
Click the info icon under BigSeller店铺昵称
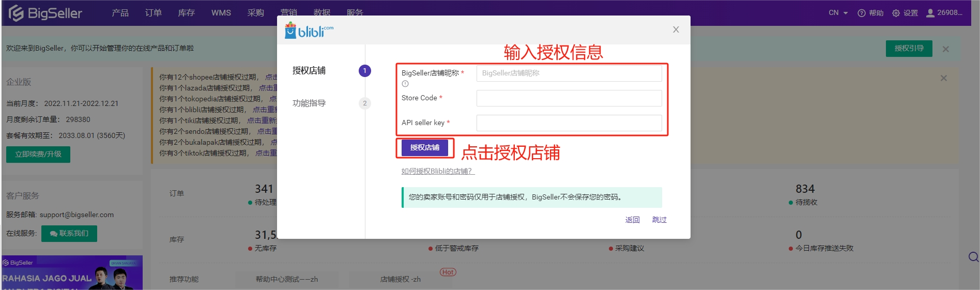[x=405, y=84]
